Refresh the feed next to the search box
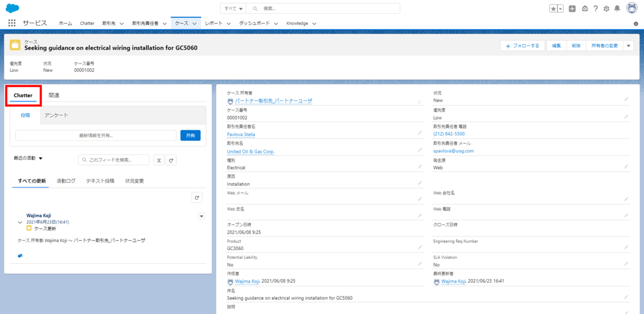The image size is (644, 314). 171,160
